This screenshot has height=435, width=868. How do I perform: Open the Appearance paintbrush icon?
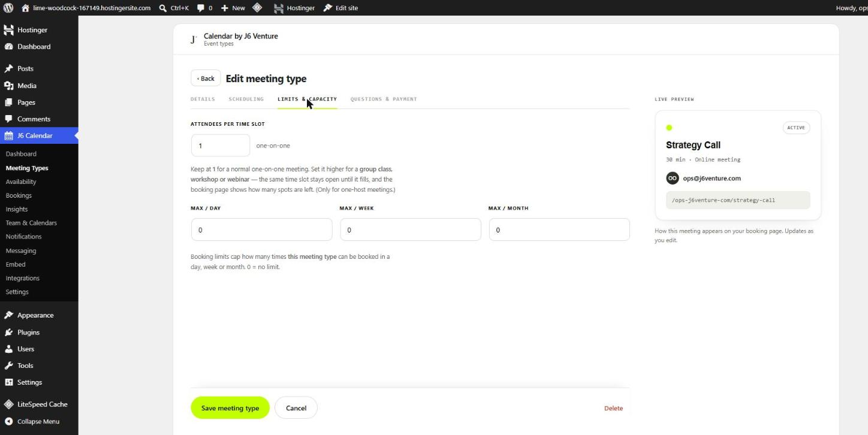coord(9,315)
